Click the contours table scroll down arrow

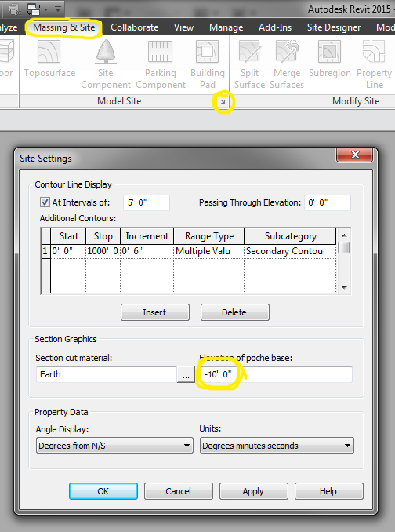click(x=344, y=288)
